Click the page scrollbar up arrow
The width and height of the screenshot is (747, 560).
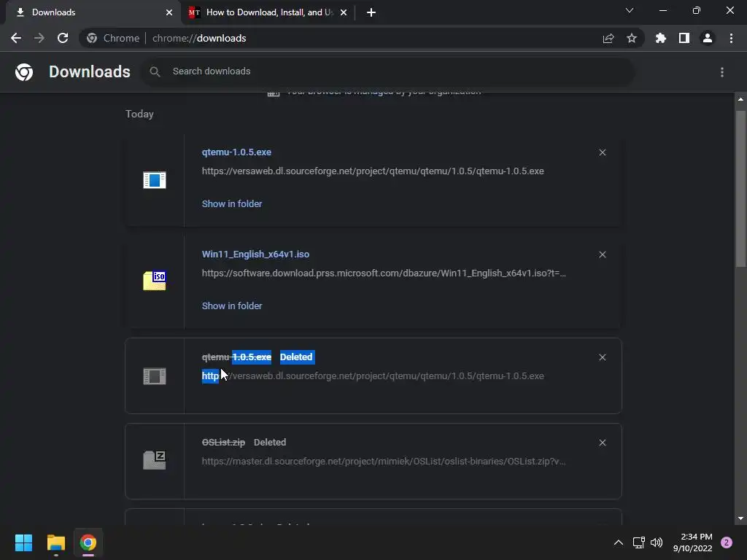740,99
